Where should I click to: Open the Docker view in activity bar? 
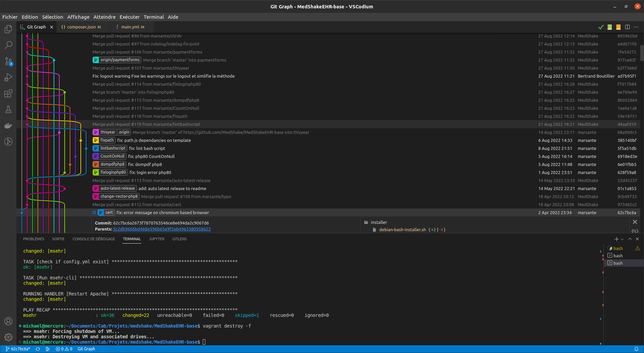coord(8,126)
